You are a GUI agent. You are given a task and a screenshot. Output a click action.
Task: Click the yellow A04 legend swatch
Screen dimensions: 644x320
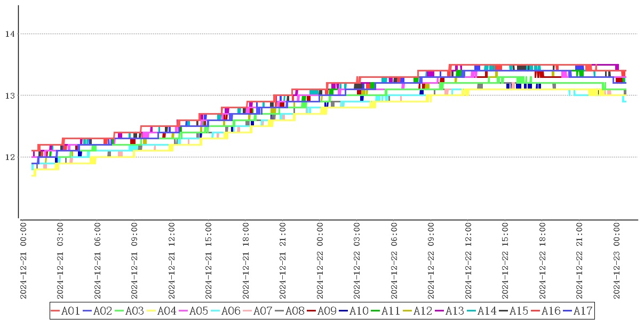pos(151,311)
